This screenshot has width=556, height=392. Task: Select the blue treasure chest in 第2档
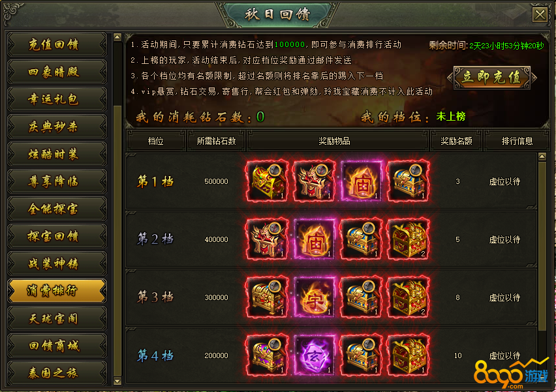point(362,239)
